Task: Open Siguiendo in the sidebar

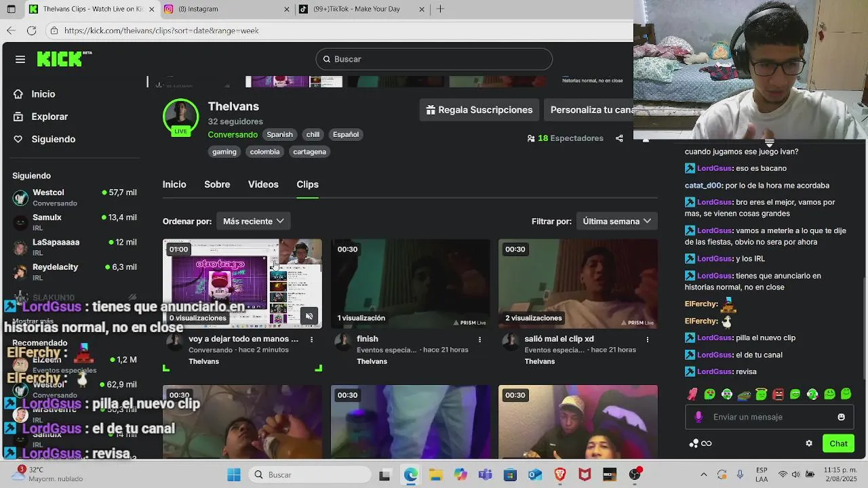Action: [x=53, y=139]
